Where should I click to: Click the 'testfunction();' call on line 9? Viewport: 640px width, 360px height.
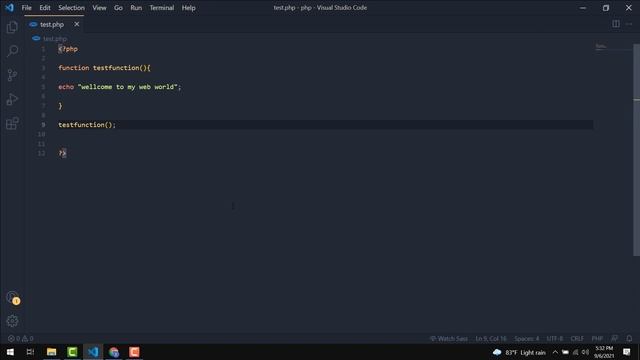(87, 125)
